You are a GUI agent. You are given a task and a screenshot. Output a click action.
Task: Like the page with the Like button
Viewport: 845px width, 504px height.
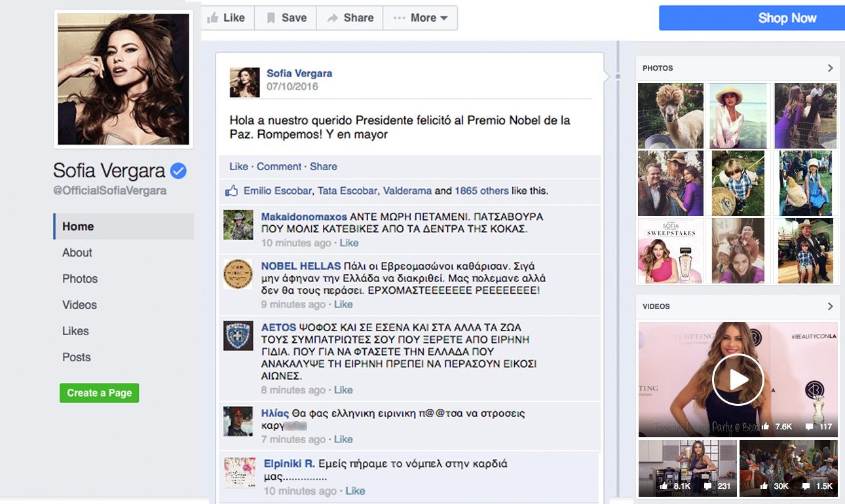point(226,18)
